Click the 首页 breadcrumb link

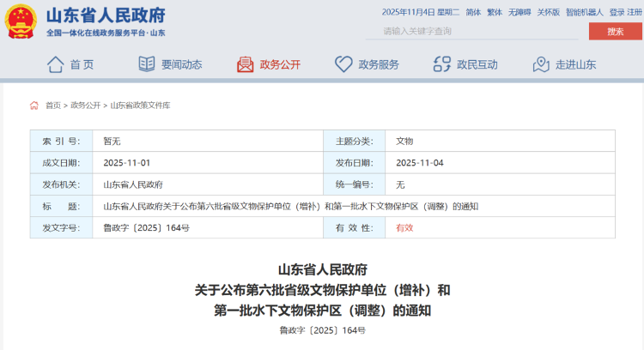click(53, 106)
